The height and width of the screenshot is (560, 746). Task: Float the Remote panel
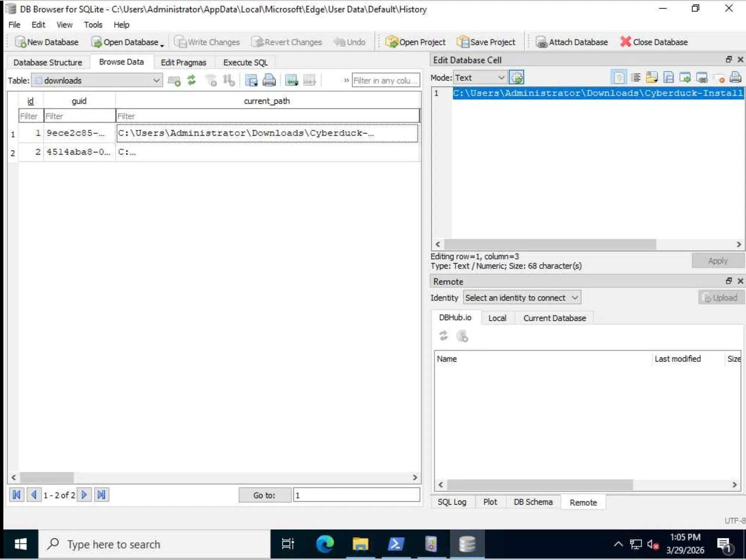(x=729, y=281)
